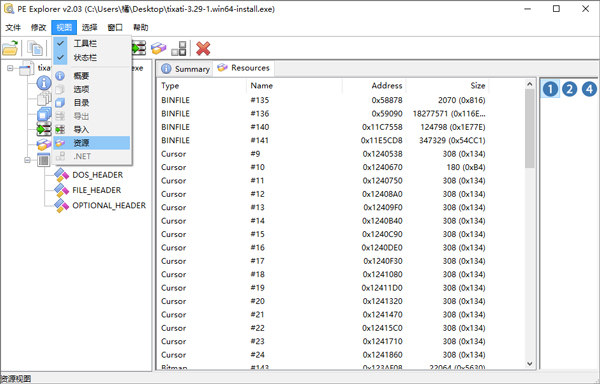600x384 pixels.
Task: Collapse the tixati root tree node
Action: tap(10, 68)
